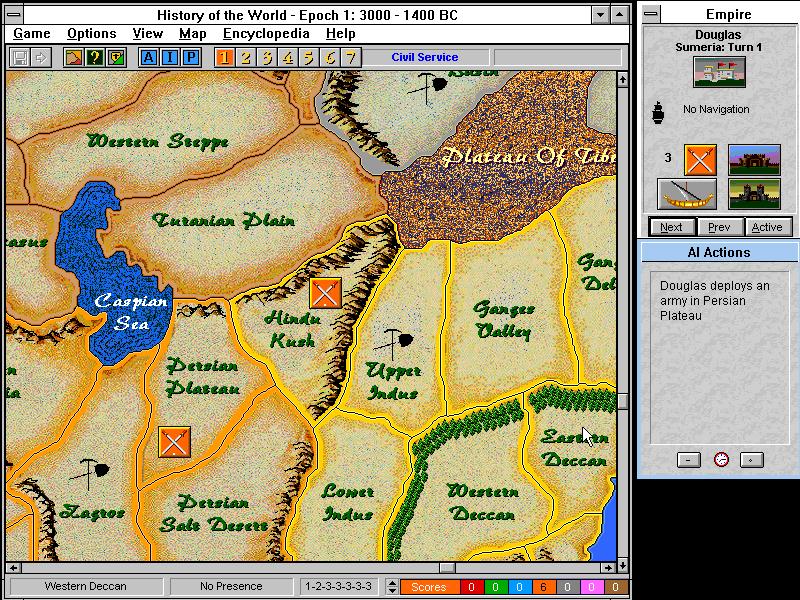Click the pink player score swatch
This screenshot has height=600, width=800.
pyautogui.click(x=591, y=587)
